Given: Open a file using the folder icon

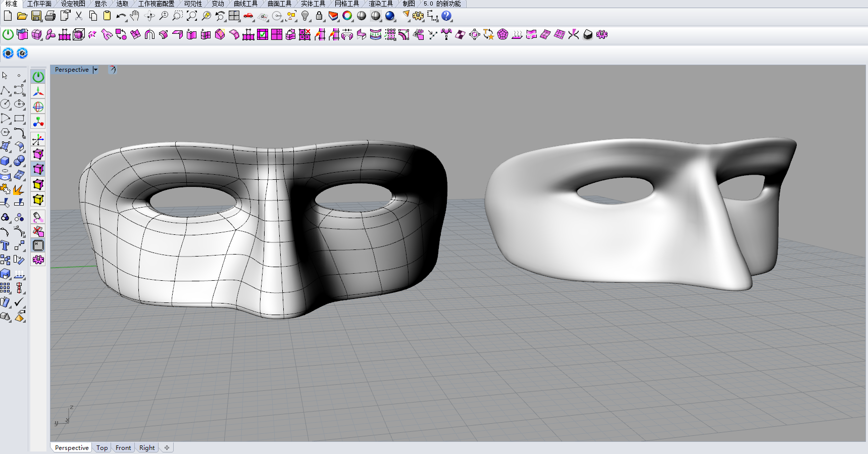Looking at the screenshot, I should pos(22,16).
